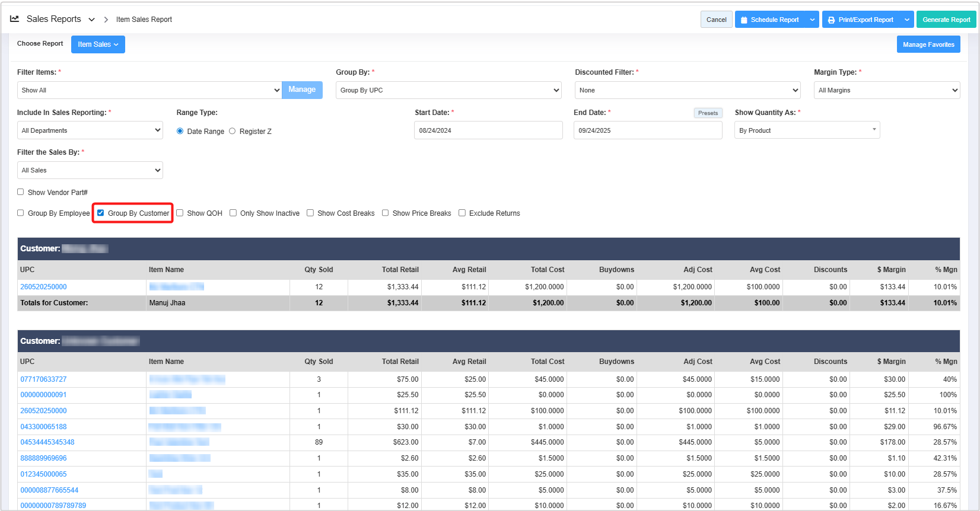Enable the Show QOH checkbox
Viewport: 980px width, 511px height.
tap(180, 213)
